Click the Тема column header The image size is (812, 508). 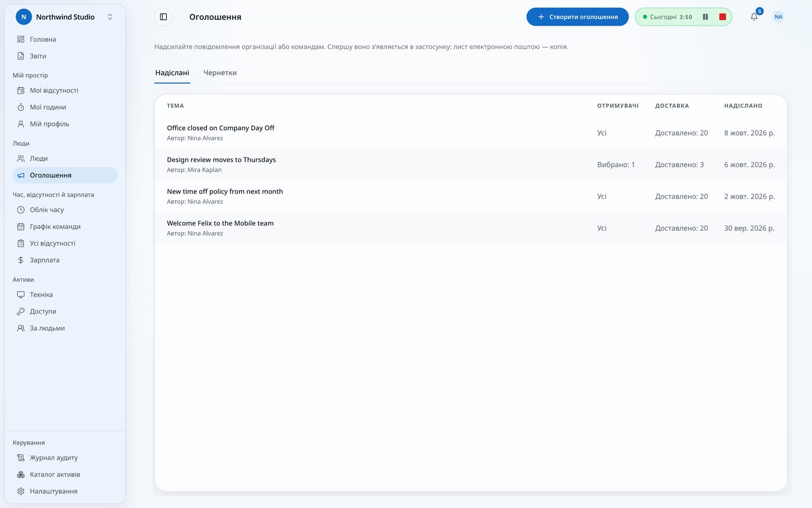[176, 106]
